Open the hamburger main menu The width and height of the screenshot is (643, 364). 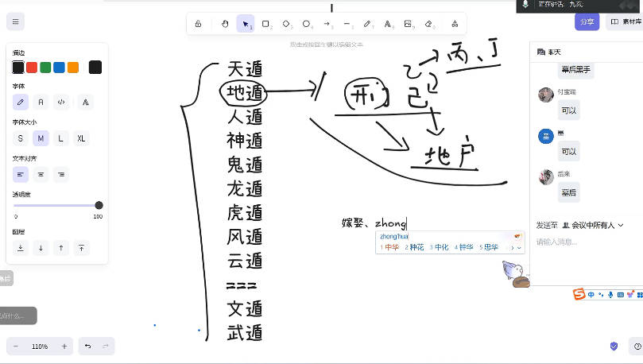pos(16,21)
